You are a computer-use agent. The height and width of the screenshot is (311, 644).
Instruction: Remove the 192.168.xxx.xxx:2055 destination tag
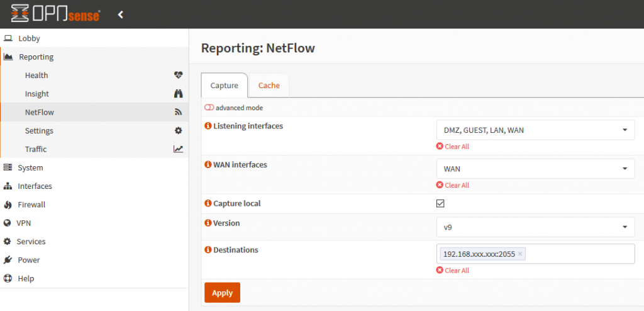pos(520,254)
